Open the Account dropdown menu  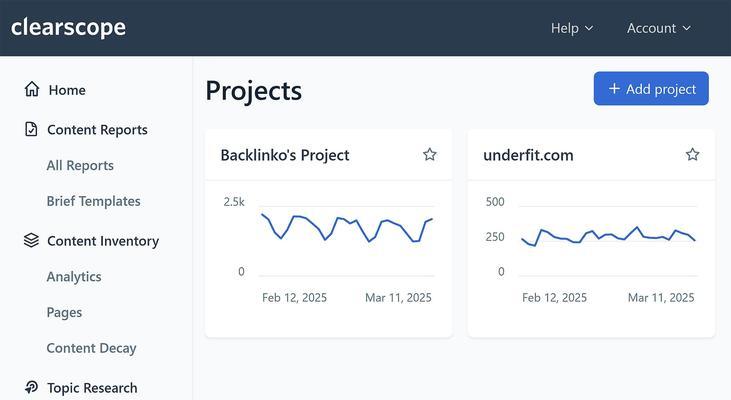659,28
